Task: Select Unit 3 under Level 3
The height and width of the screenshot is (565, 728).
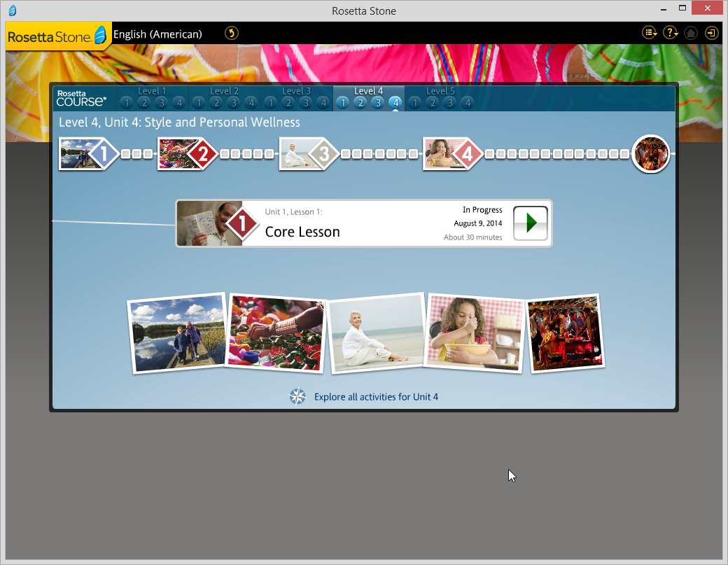Action: coord(306,103)
